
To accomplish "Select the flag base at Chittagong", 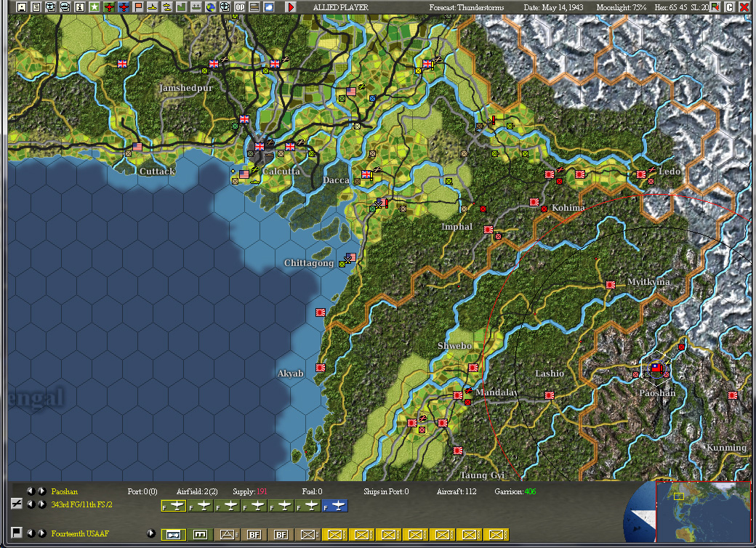I will [350, 257].
